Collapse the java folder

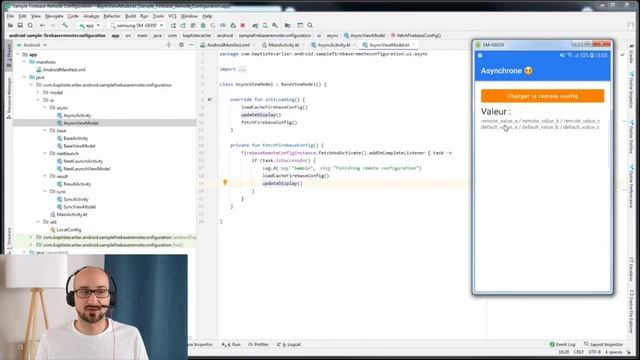point(24,77)
